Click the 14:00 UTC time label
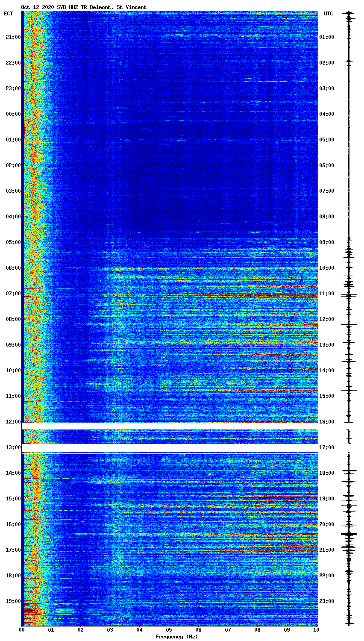Image resolution: width=364 pixels, height=641 pixels. pyautogui.click(x=327, y=370)
